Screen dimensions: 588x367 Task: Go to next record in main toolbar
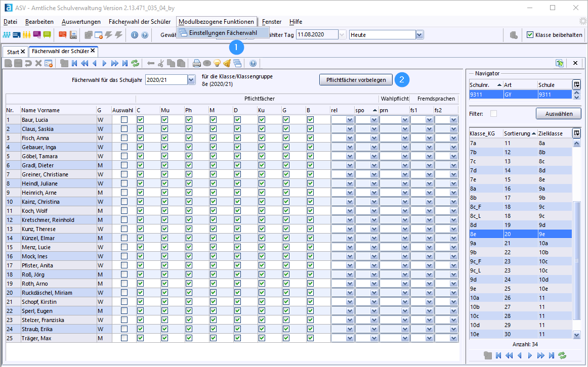[105, 63]
